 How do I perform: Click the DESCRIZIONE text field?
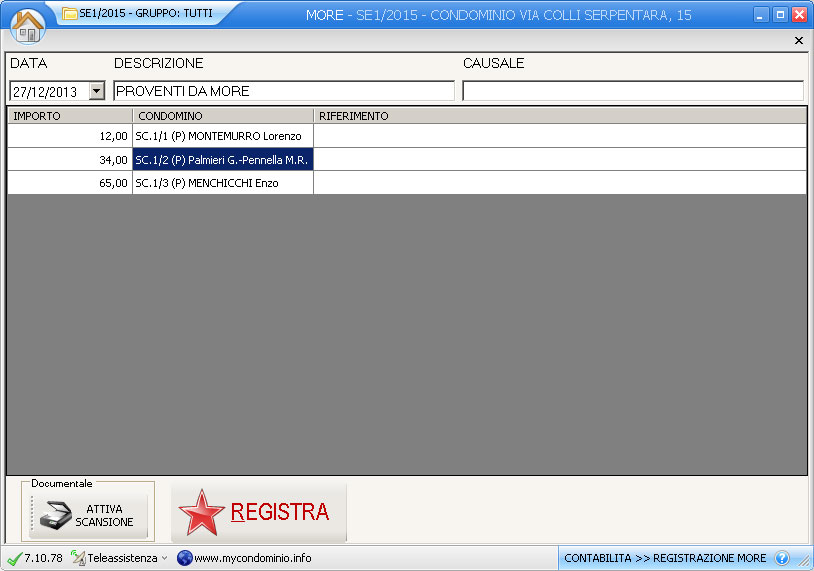pos(284,91)
